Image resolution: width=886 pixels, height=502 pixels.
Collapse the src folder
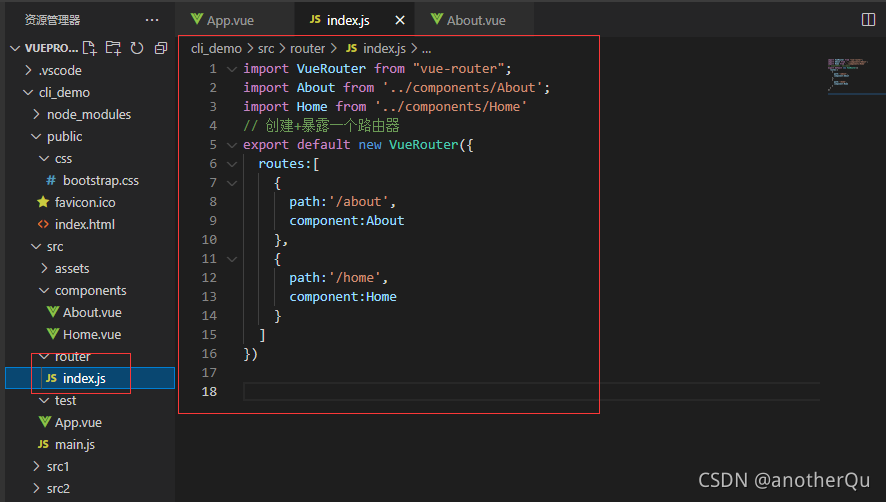click(x=36, y=246)
